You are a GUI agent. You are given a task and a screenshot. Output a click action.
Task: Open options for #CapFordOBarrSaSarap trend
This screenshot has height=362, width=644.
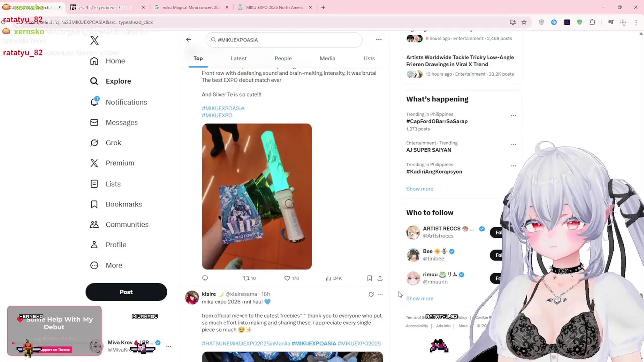[x=513, y=115]
